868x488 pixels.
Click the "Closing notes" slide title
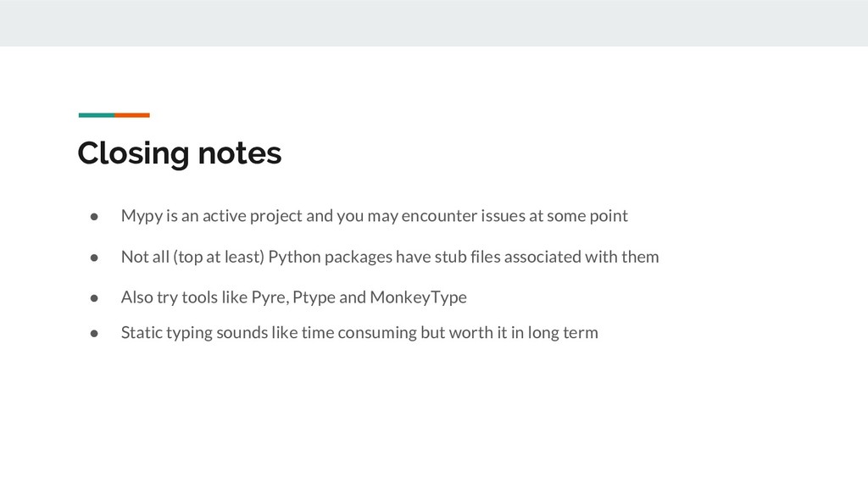pos(179,153)
